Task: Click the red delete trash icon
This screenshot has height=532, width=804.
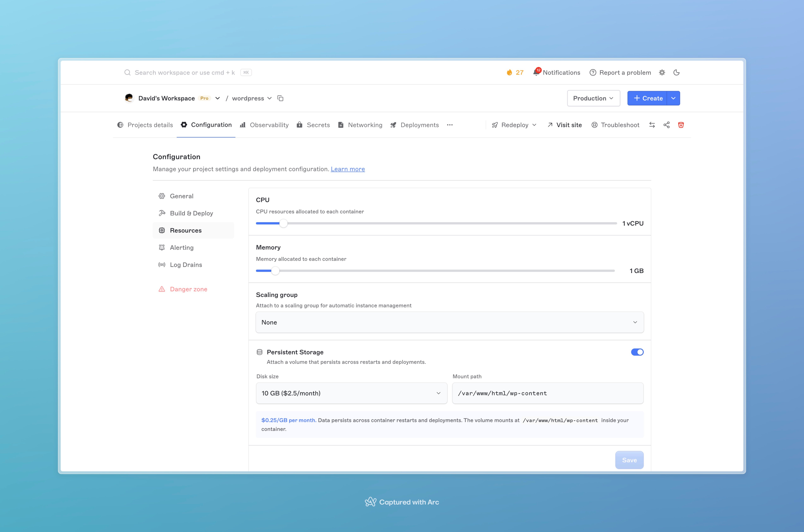Action: [681, 125]
